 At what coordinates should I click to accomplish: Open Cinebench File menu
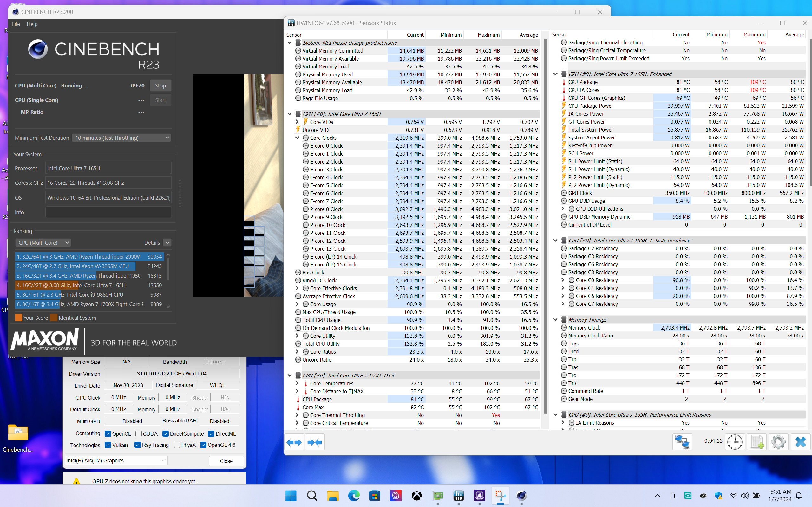click(16, 24)
